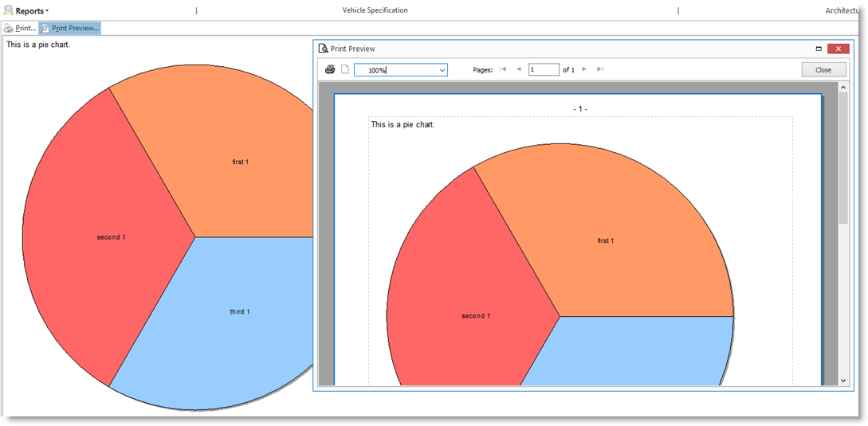This screenshot has width=868, height=426.
Task: Click the Print... toolbar button
Action: pos(21,28)
